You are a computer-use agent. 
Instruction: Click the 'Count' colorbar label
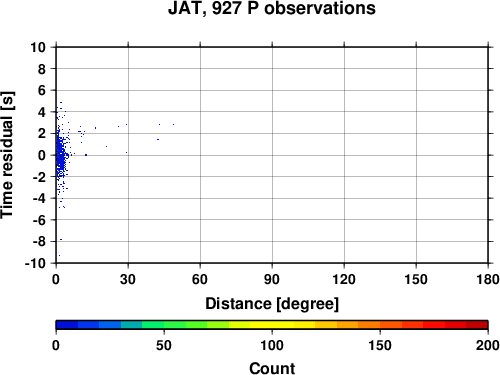[x=272, y=368]
